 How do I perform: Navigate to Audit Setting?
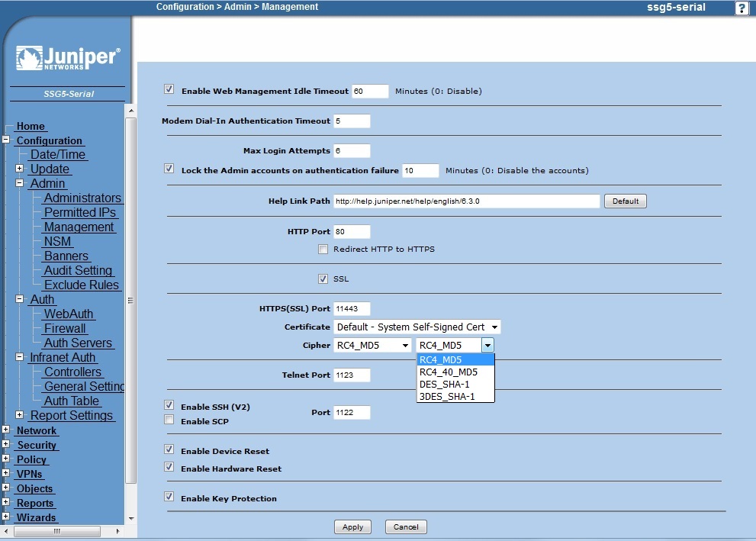[79, 270]
